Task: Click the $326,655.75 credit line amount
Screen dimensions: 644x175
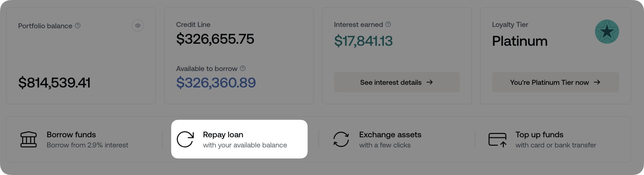Action: (x=215, y=39)
